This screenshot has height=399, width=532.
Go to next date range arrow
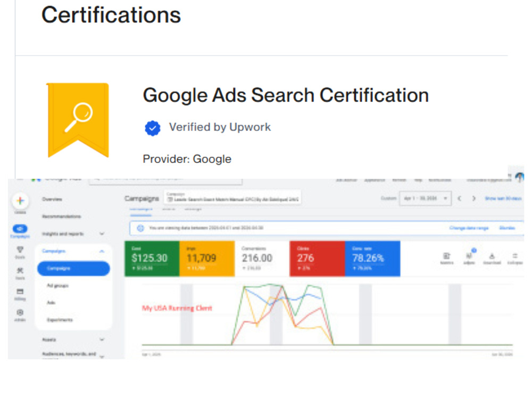[x=474, y=198]
